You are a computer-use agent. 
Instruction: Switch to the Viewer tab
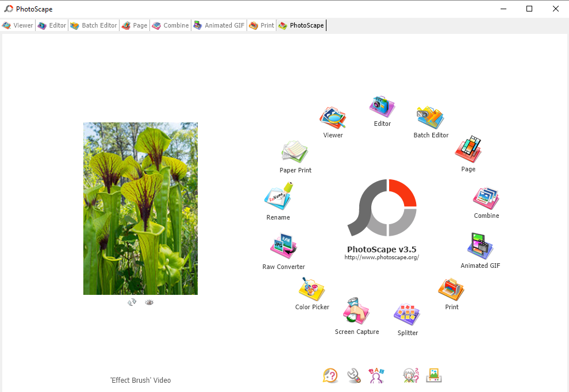point(18,25)
